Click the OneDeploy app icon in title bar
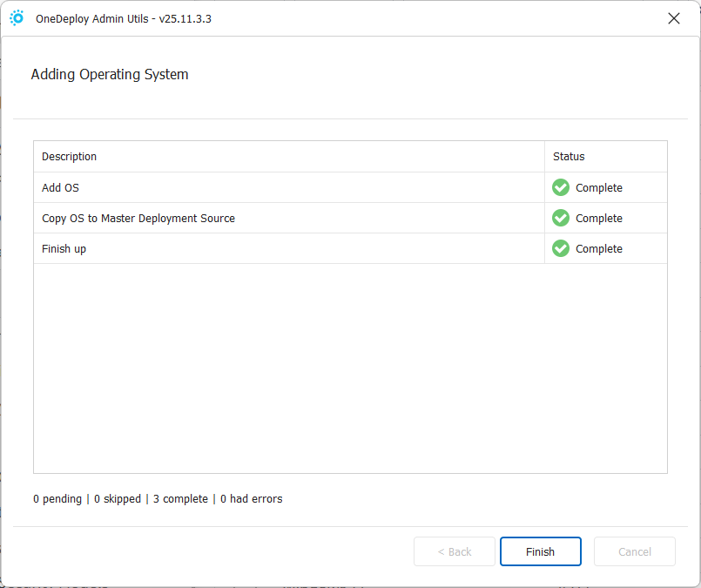The image size is (701, 588). tap(17, 18)
